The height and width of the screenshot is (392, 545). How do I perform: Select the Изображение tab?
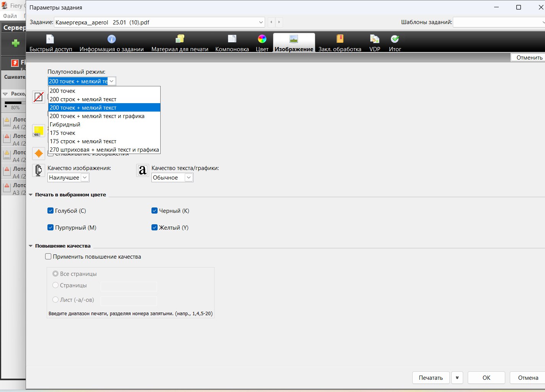(x=294, y=43)
